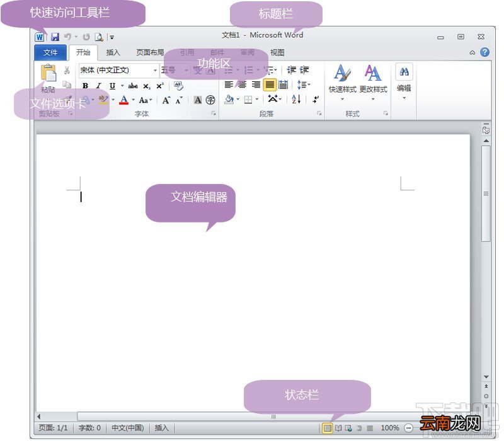The height and width of the screenshot is (441, 504).
Task: Open the Word application icon menu
Action: point(39,37)
